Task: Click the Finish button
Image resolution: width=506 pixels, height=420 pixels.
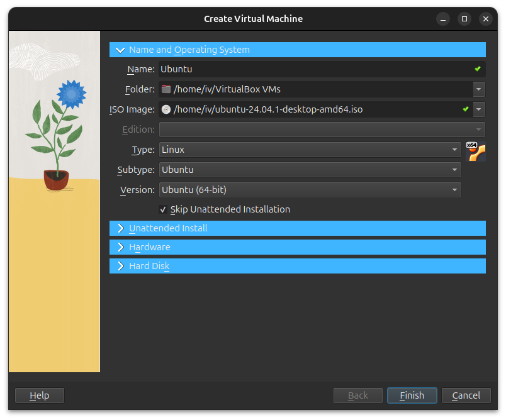Action: 412,395
